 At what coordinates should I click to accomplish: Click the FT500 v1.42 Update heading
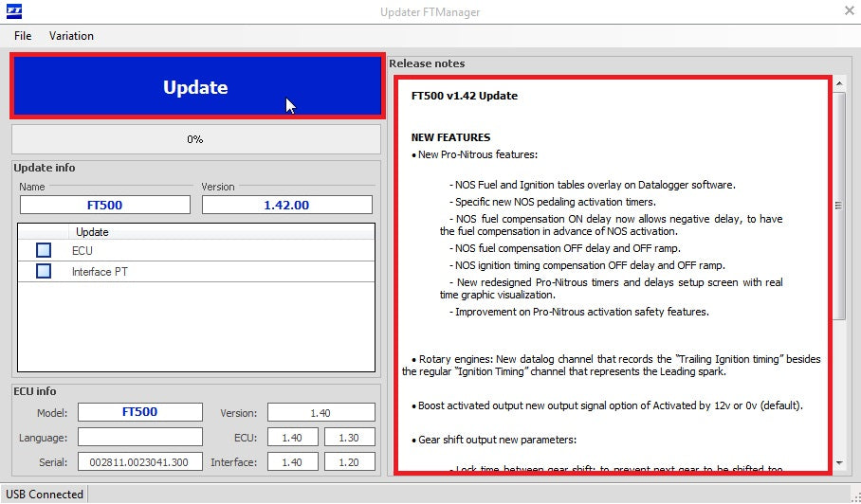[x=465, y=96]
